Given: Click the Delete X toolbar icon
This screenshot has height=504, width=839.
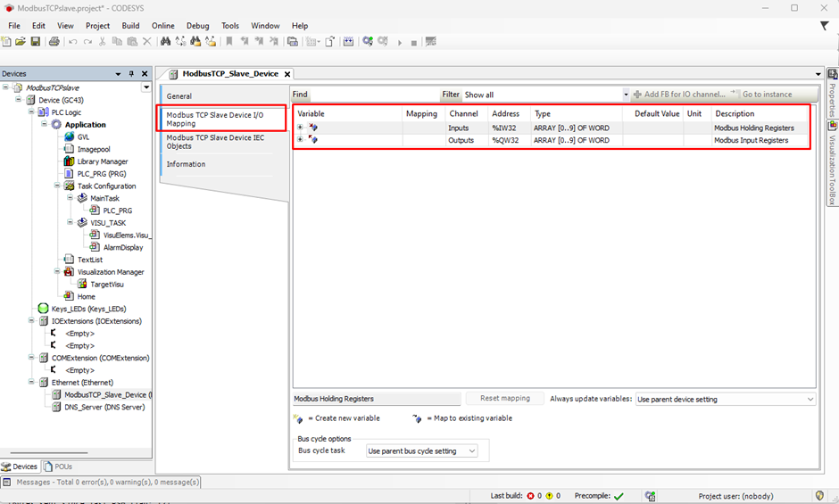Looking at the screenshot, I should click(x=147, y=41).
